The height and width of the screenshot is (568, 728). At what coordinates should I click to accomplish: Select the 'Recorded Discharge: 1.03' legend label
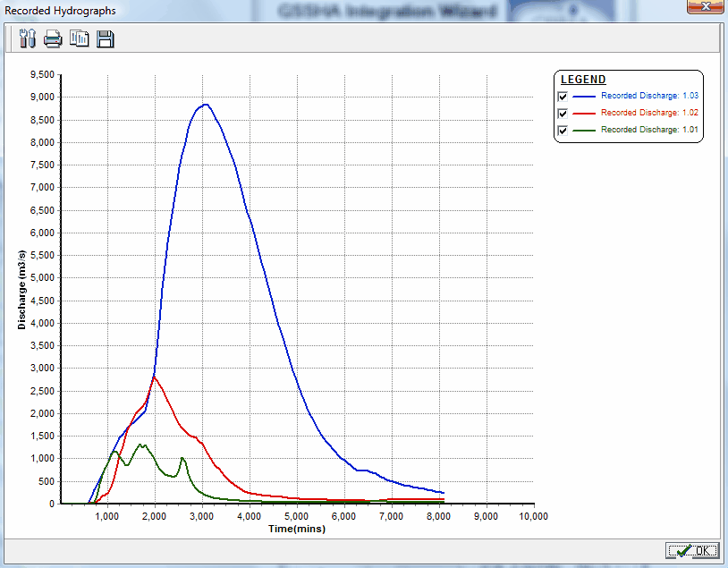649,96
